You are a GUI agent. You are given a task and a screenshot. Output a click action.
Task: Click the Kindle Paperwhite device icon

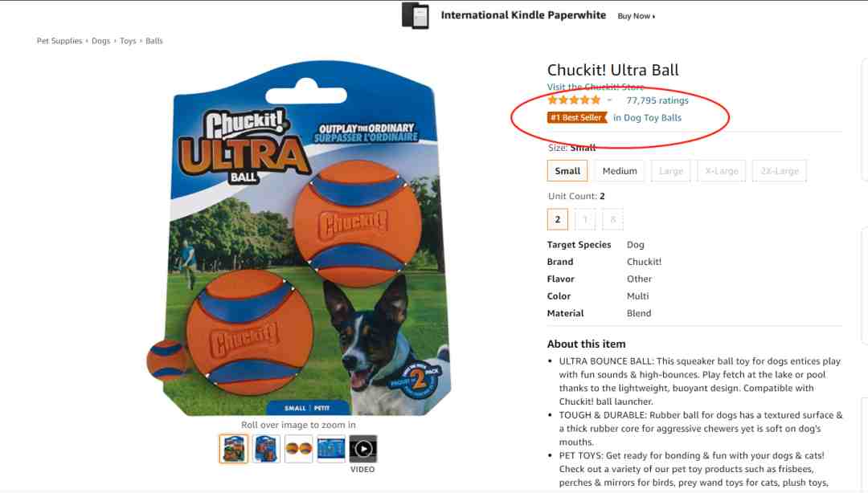point(416,15)
